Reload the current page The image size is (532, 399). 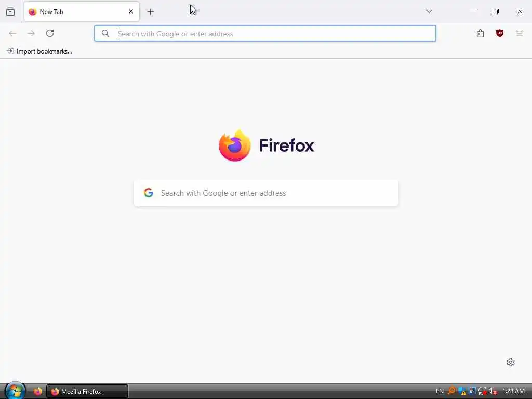(50, 33)
